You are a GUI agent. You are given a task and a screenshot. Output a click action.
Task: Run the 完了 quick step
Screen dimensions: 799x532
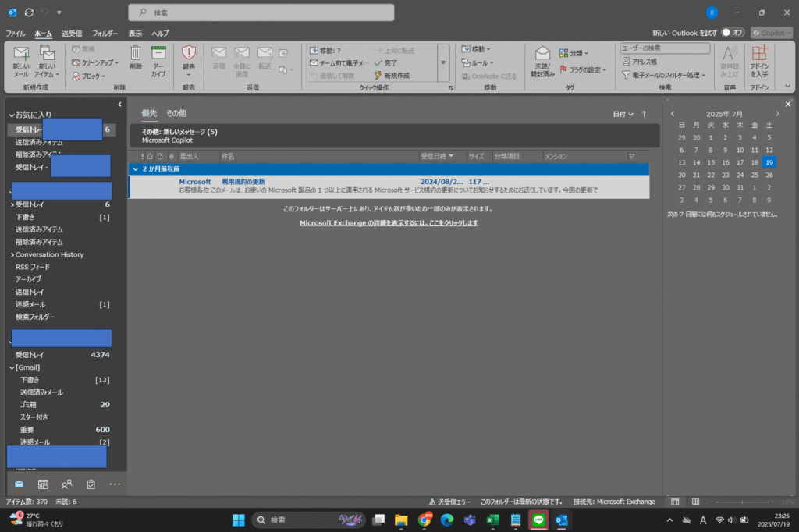[x=385, y=62]
